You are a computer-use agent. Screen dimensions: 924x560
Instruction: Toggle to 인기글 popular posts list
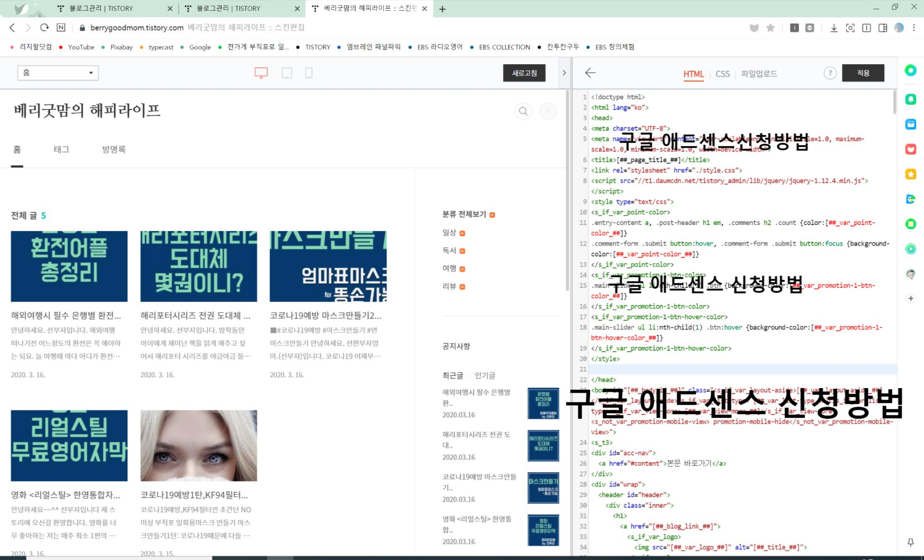click(x=485, y=376)
